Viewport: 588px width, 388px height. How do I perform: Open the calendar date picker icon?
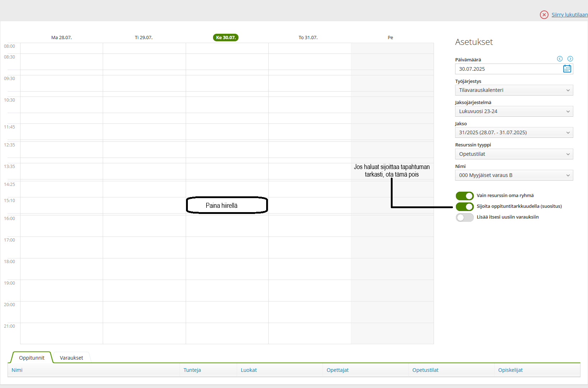point(567,69)
